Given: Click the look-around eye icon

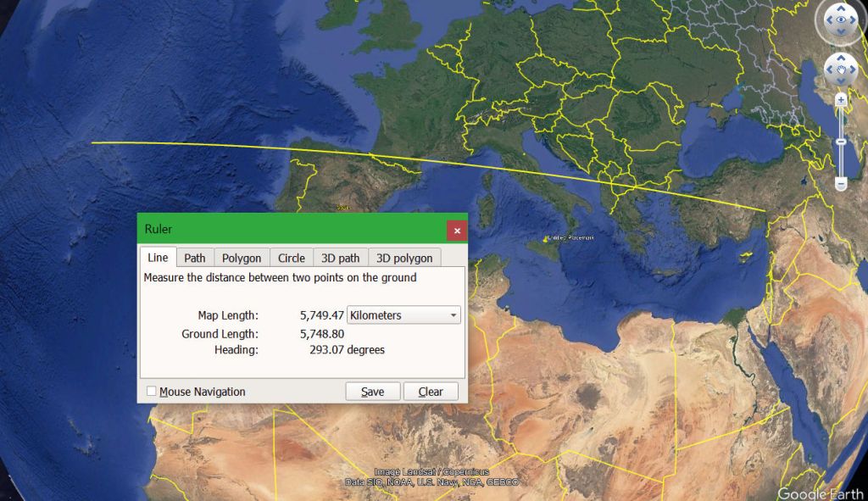Looking at the screenshot, I should click(840, 19).
